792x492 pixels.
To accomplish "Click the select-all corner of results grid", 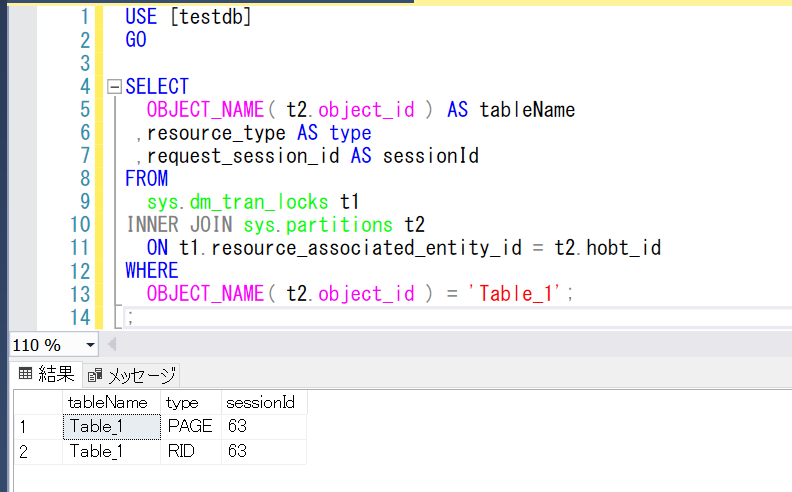I will (x=38, y=403).
